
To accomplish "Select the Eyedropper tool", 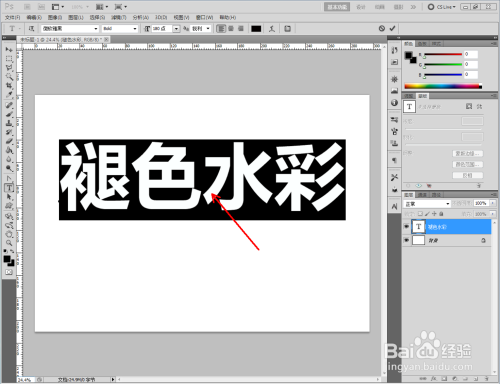I will click(x=9, y=95).
